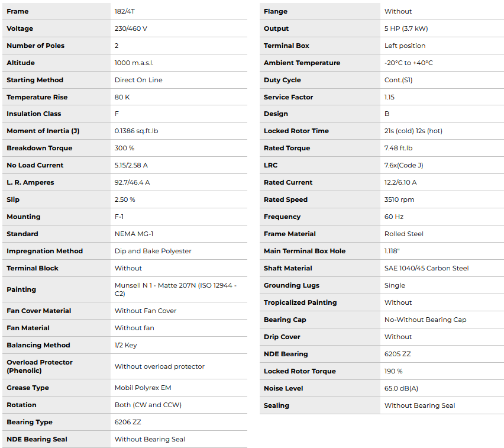Click the L. R. Amperes value 92.7/46.4 A
Viewport: 504px width, 448px height.
click(132, 182)
